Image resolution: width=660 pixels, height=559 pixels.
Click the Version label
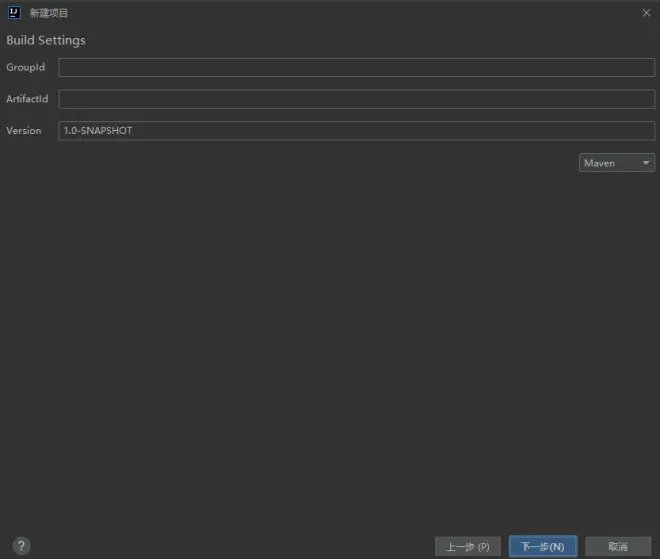coord(24,130)
